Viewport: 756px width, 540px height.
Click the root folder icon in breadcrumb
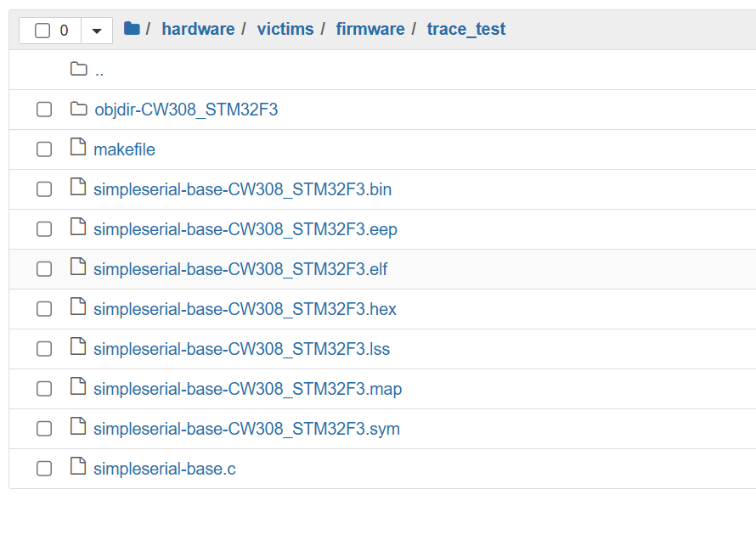132,29
